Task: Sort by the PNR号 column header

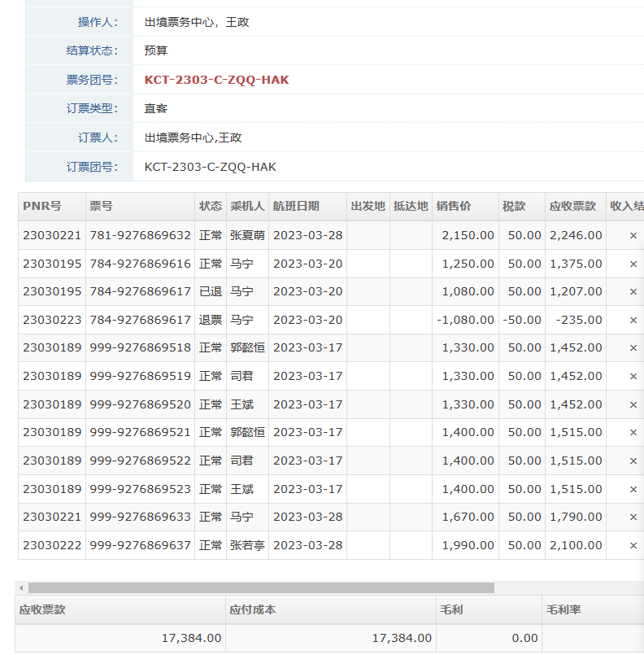Action: [42, 206]
